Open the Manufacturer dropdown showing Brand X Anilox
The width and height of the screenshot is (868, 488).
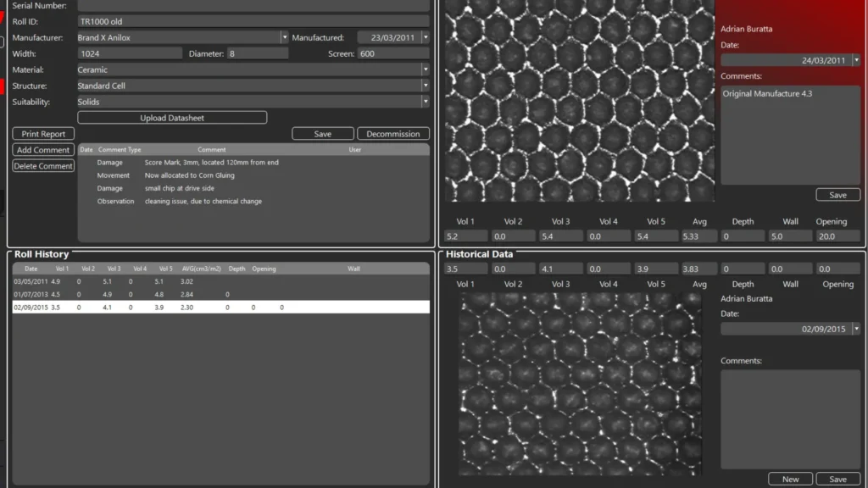pyautogui.click(x=284, y=37)
